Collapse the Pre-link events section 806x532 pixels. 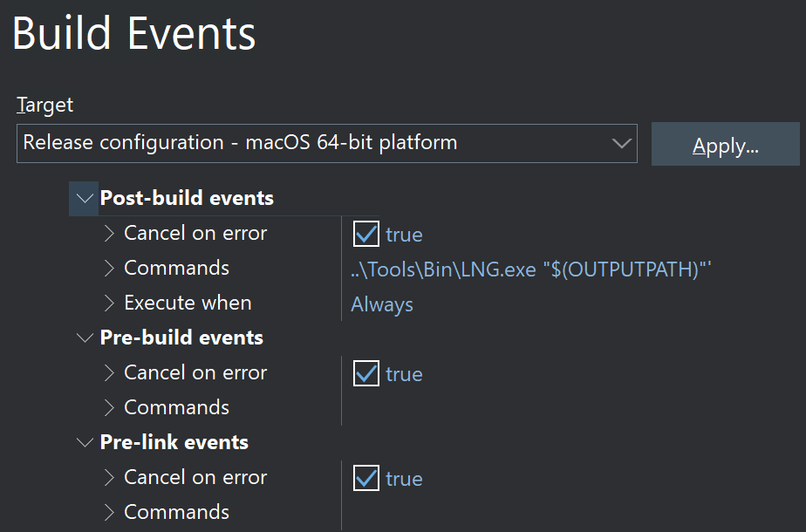84,443
